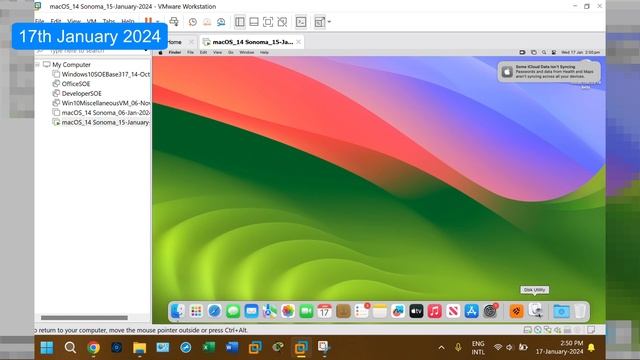Collapse the My Computer tree node
640x360 pixels.
(38, 64)
